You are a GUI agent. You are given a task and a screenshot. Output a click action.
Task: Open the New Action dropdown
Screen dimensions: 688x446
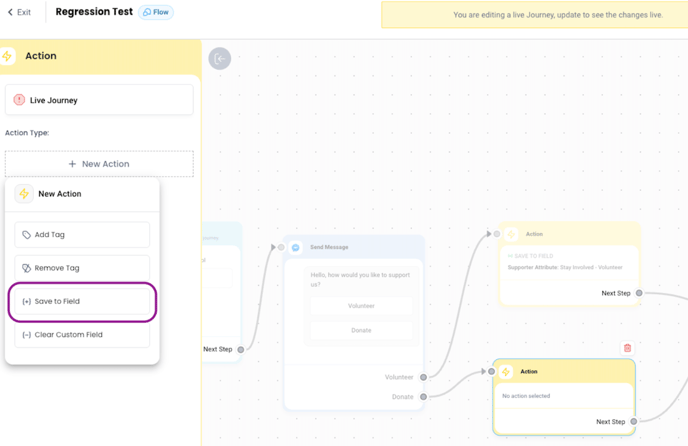click(99, 164)
